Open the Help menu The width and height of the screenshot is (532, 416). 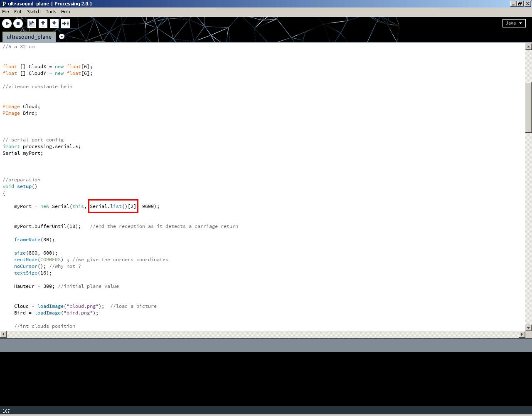(x=65, y=12)
